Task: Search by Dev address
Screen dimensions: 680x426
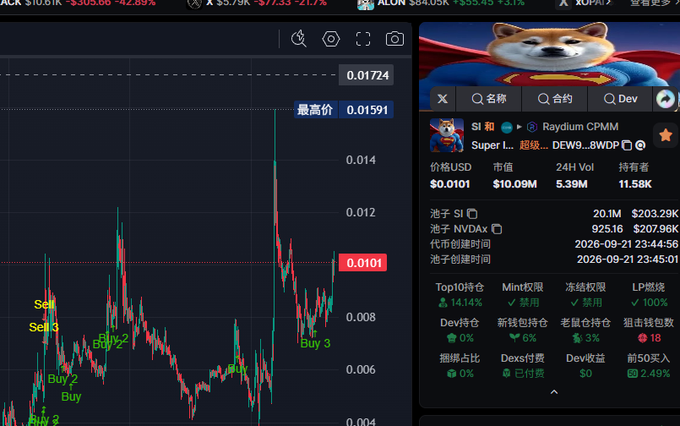Action: pos(620,99)
